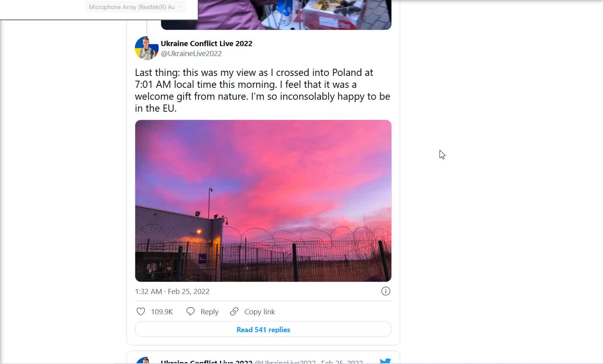Click the chain link icon beside Copy link
The height and width of the screenshot is (364, 603).
tap(234, 312)
